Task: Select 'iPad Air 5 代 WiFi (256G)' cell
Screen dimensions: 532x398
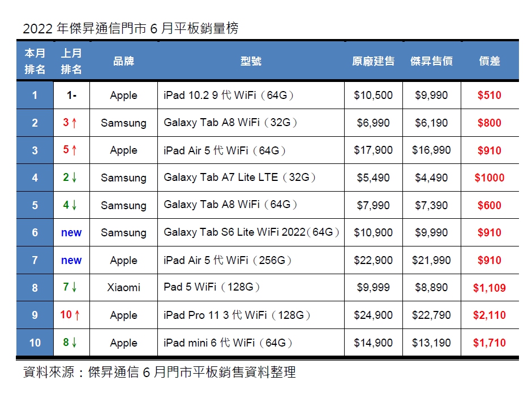Action: 251,260
